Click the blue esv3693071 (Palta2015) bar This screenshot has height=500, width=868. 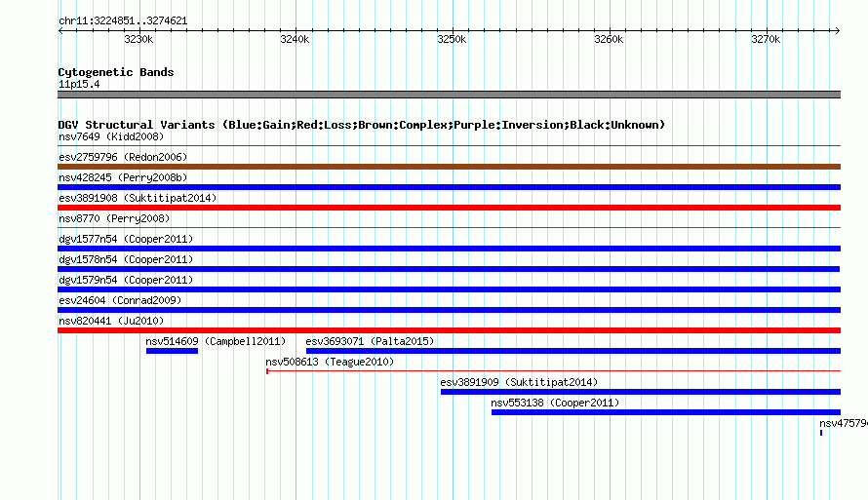[572, 351]
